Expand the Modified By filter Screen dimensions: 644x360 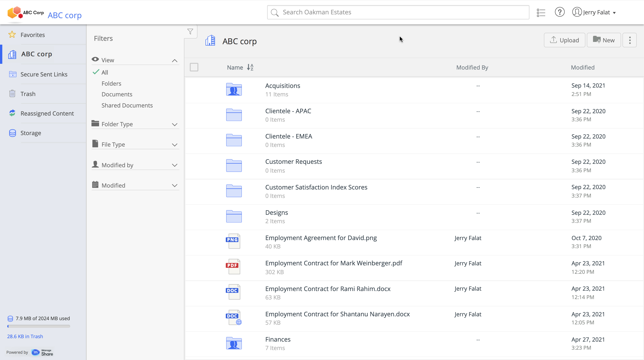pyautogui.click(x=175, y=165)
